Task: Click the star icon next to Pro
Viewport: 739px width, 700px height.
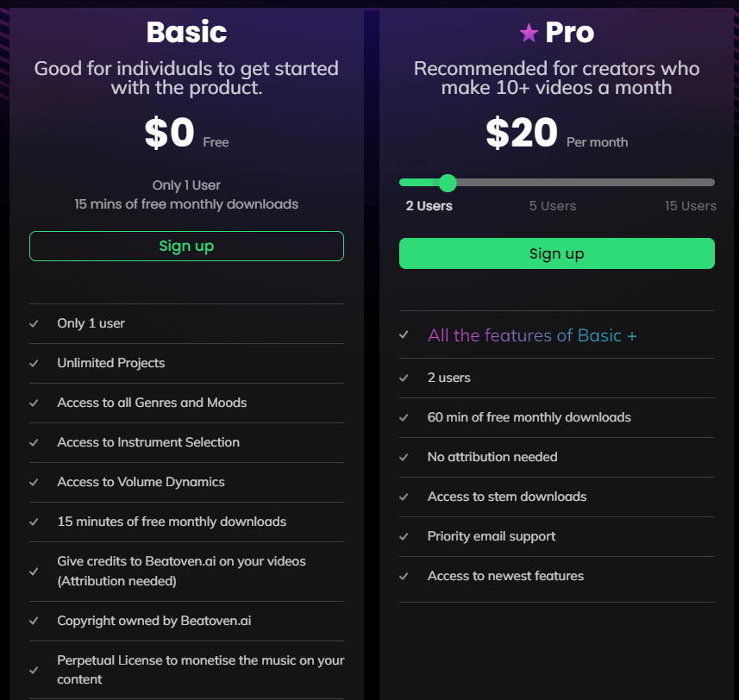Action: tap(529, 32)
